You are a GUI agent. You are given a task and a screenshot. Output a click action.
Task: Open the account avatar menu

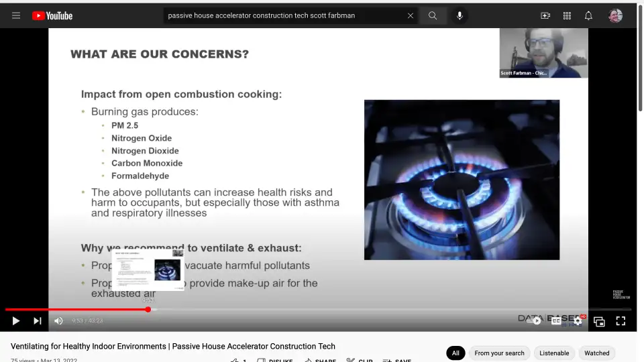click(x=615, y=15)
